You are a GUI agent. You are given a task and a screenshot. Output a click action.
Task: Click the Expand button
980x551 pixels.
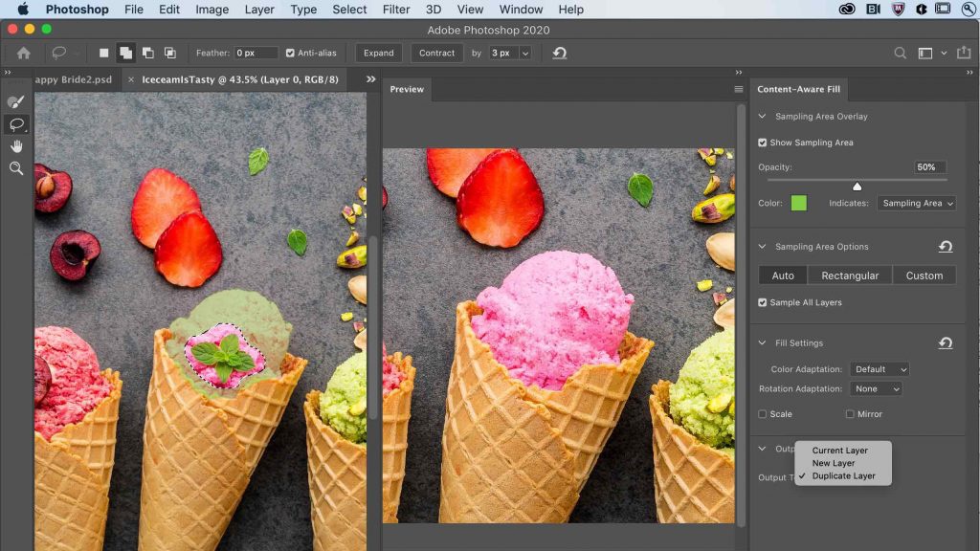click(378, 53)
